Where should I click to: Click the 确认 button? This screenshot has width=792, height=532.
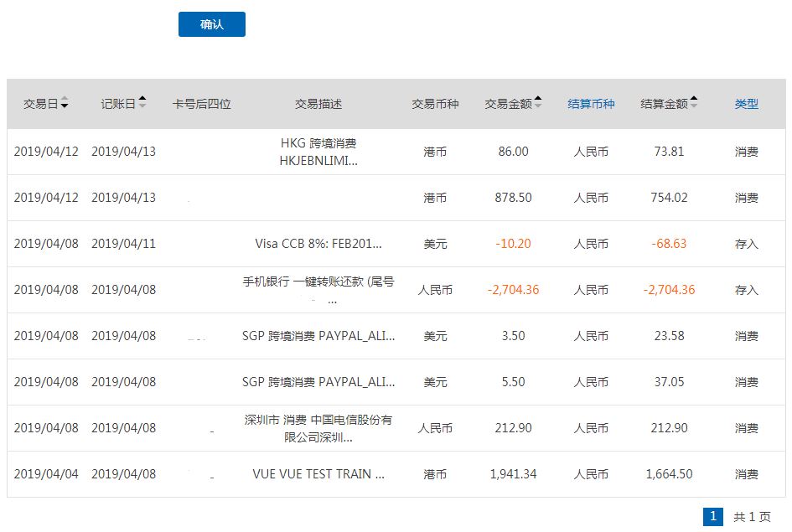[211, 24]
